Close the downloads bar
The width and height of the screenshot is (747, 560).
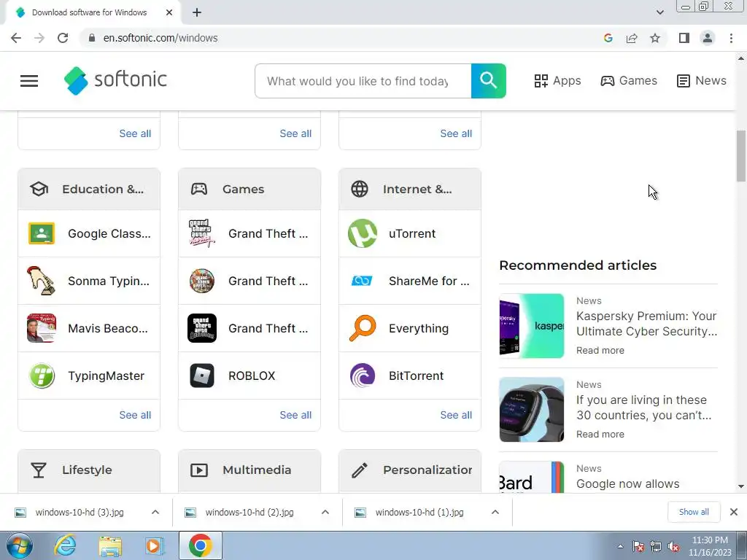tap(734, 512)
